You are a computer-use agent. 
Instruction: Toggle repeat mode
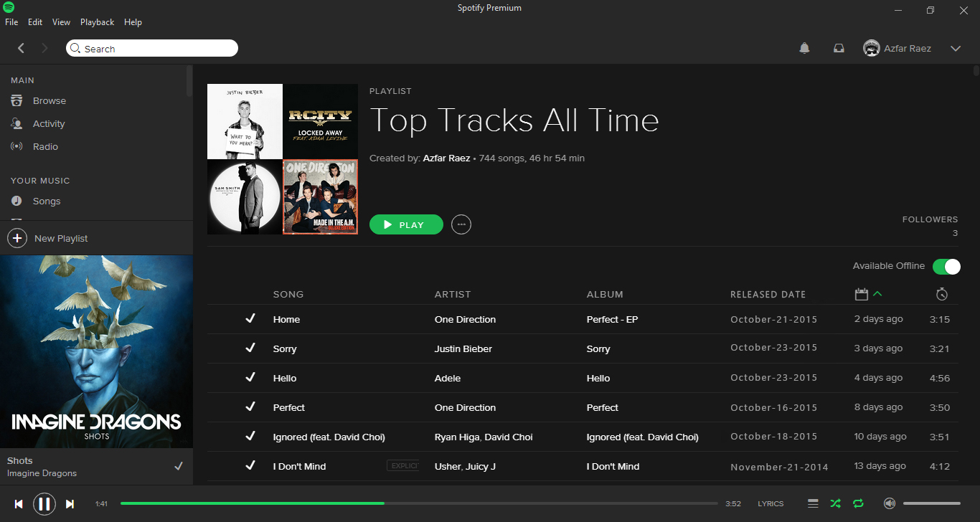[x=858, y=503]
